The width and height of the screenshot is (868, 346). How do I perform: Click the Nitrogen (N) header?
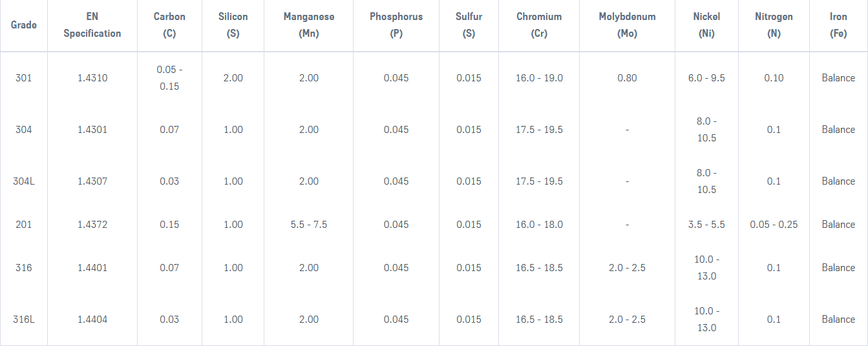coord(774,25)
